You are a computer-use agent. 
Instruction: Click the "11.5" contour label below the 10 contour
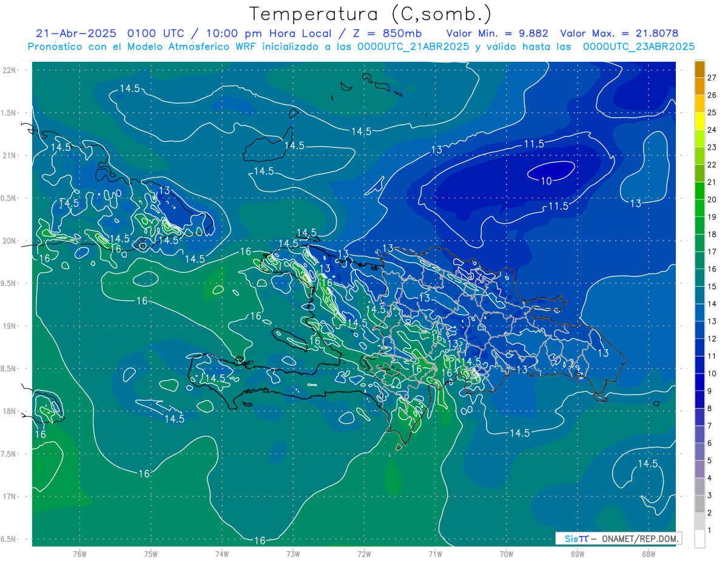[x=558, y=206]
